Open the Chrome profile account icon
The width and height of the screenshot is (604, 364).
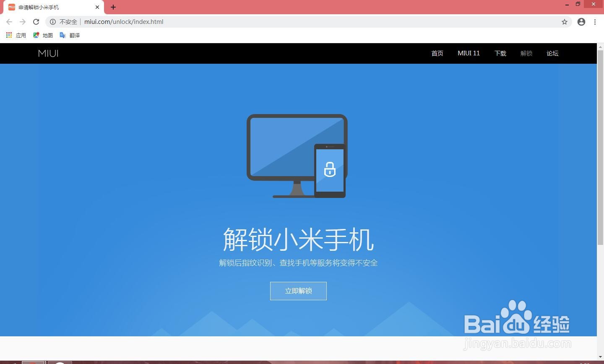click(x=581, y=22)
